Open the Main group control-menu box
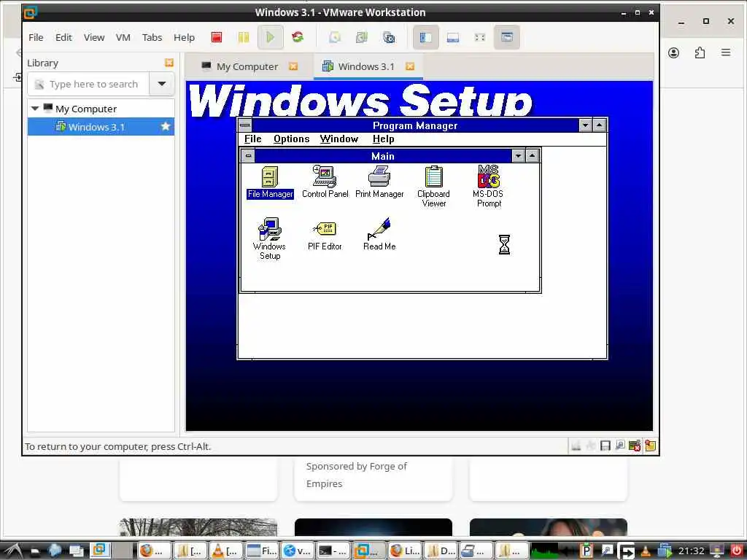The height and width of the screenshot is (560, 747). pyautogui.click(x=248, y=156)
